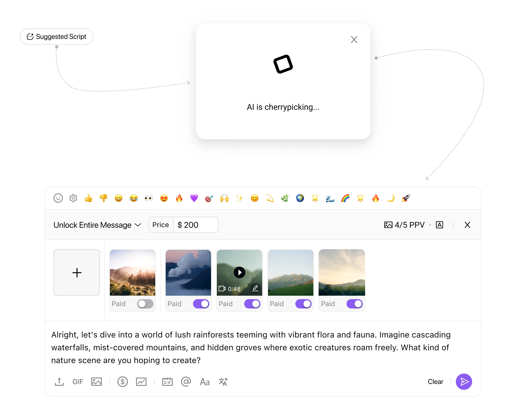Open the emoji picker smiley face
This screenshot has width=525, height=420.
click(x=58, y=198)
